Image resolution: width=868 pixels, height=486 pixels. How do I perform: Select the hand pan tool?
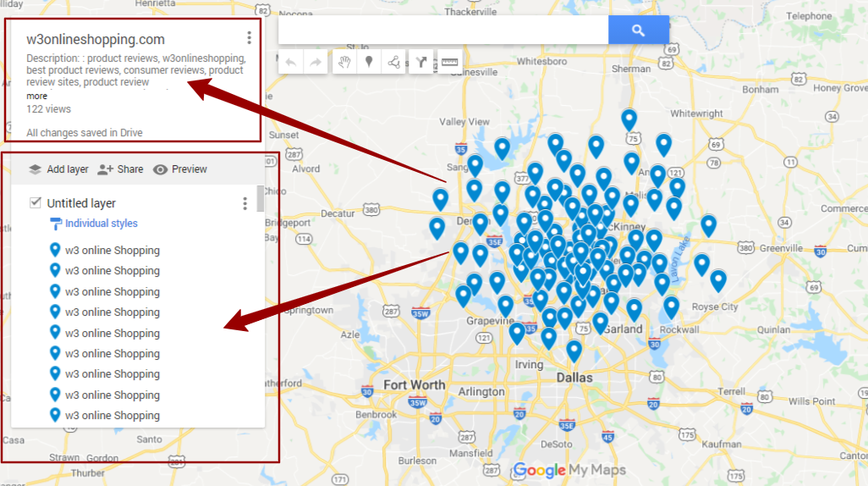[x=344, y=62]
